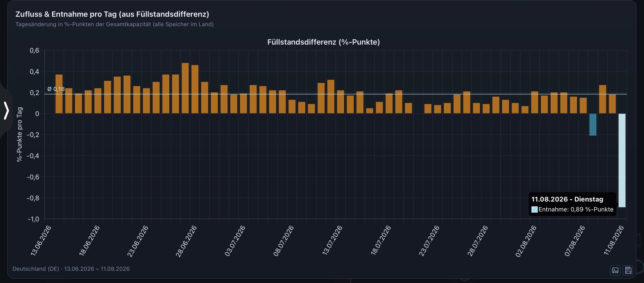The height and width of the screenshot is (283, 644).
Task: Click the x-axis date 28.06.2026
Action: pyautogui.click(x=186, y=241)
